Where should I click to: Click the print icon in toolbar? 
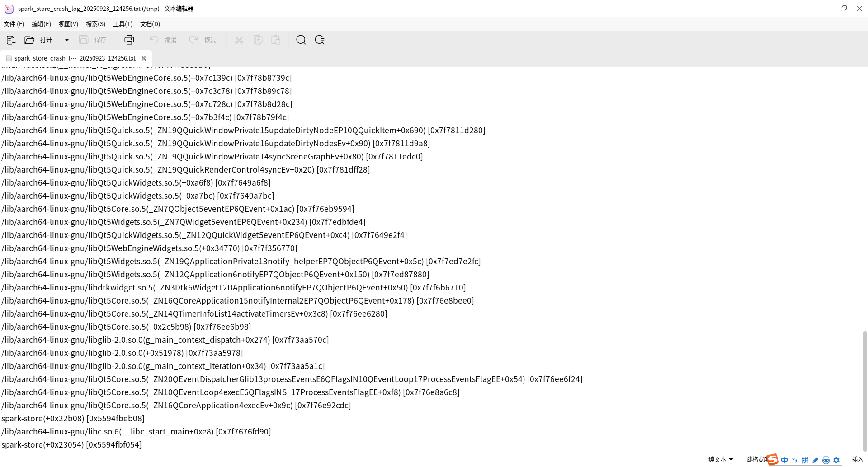tap(129, 40)
